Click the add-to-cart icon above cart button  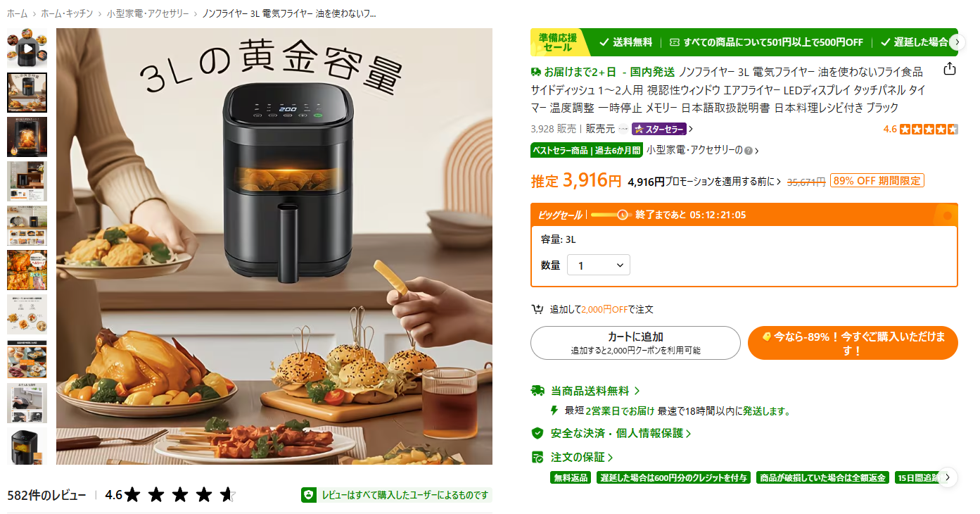click(537, 309)
